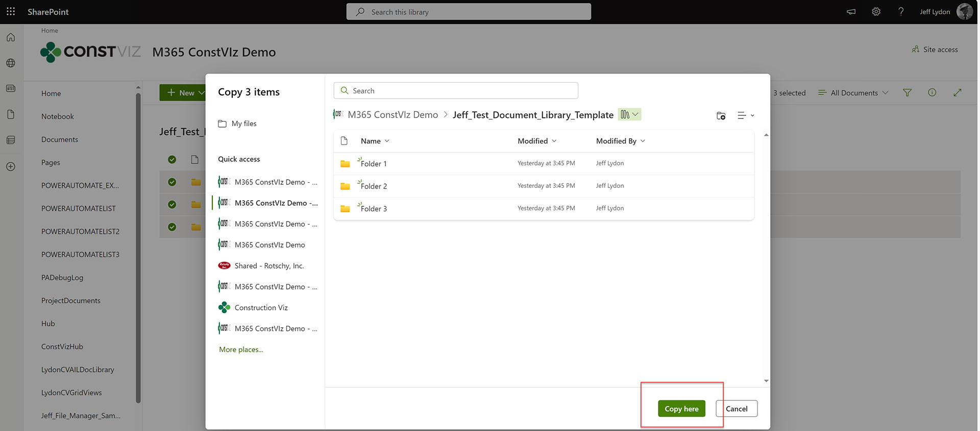Open the Modified column dropdown

click(x=537, y=141)
